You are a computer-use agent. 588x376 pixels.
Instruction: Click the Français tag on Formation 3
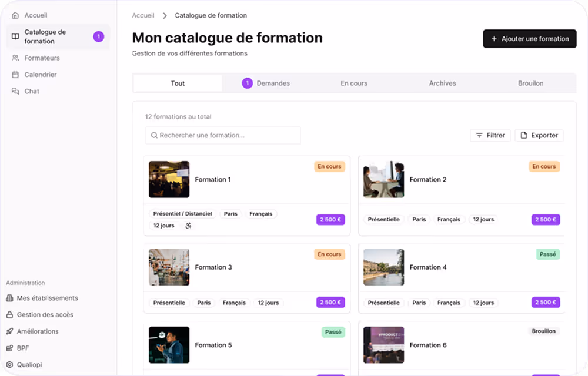coord(234,303)
